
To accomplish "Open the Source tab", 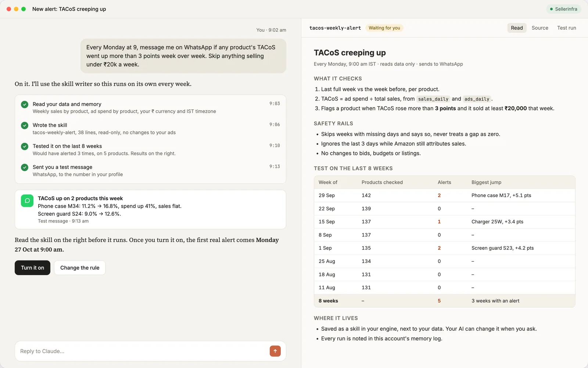I will click(x=540, y=28).
